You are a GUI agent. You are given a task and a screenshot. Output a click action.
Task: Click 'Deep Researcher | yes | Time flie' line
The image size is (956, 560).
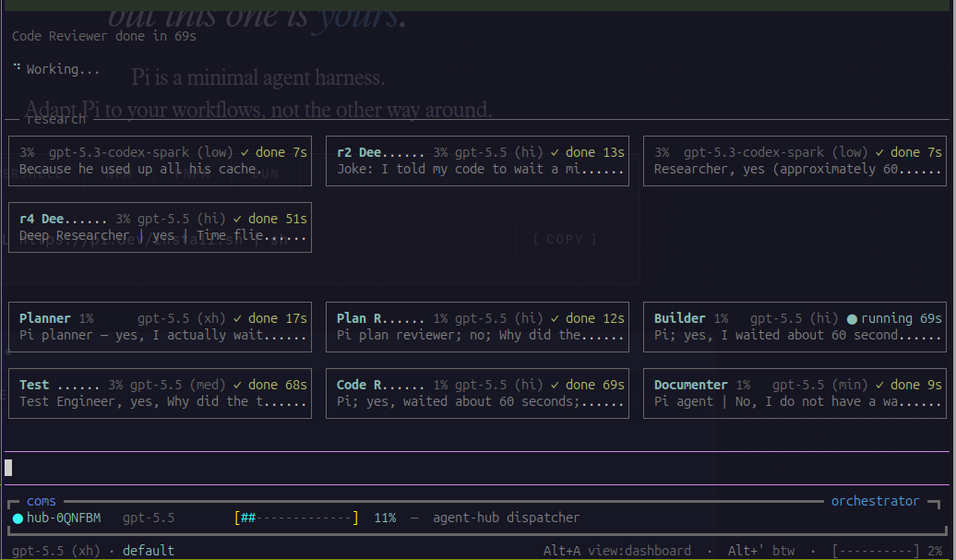[162, 235]
